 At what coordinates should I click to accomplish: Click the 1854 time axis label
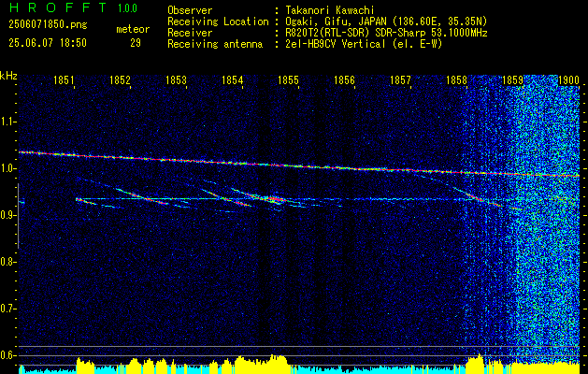pyautogui.click(x=232, y=80)
